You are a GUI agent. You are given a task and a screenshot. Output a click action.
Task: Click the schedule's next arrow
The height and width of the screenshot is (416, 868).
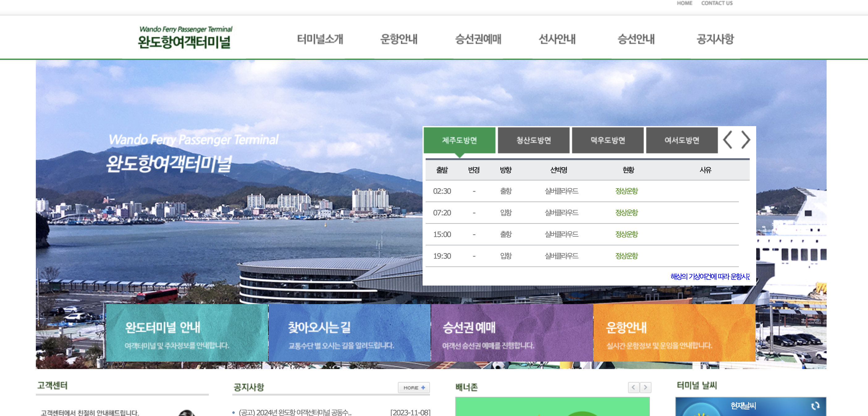coord(745,140)
